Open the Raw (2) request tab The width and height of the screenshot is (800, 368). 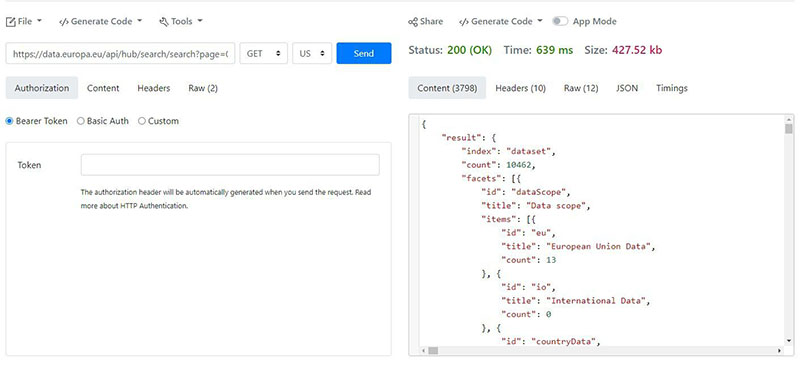pyautogui.click(x=203, y=88)
